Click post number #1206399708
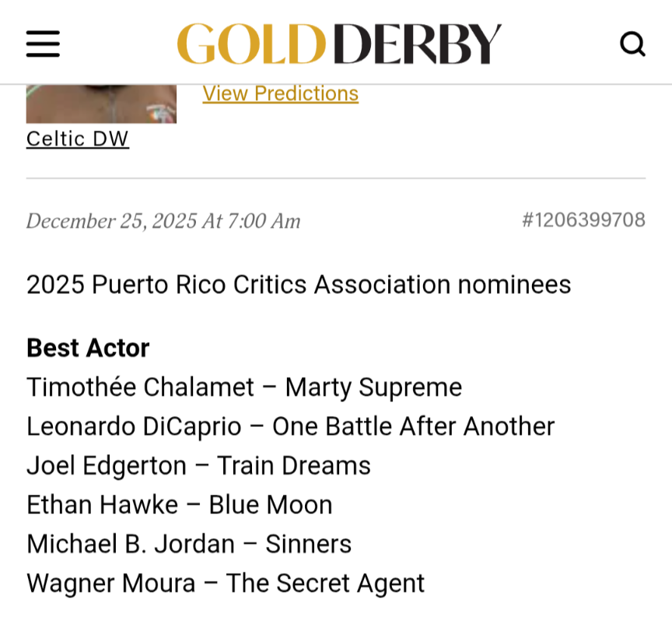Screen dimensions: 672x620 tap(583, 220)
